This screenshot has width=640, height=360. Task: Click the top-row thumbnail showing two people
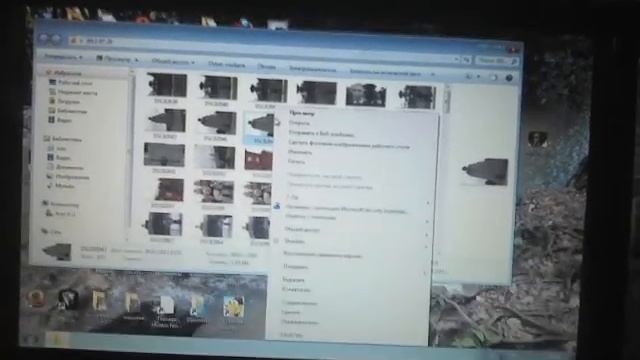click(365, 96)
